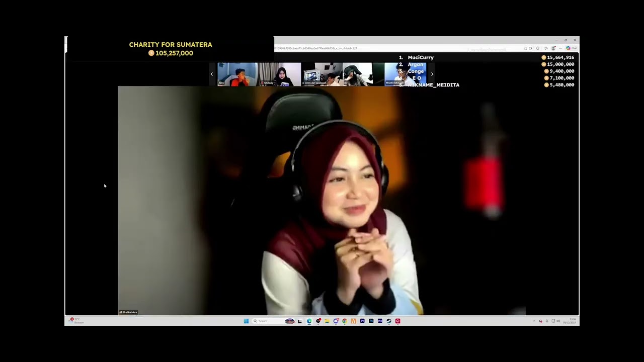Show next participant thumbnails
This screenshot has width=644, height=362.
[x=432, y=74]
